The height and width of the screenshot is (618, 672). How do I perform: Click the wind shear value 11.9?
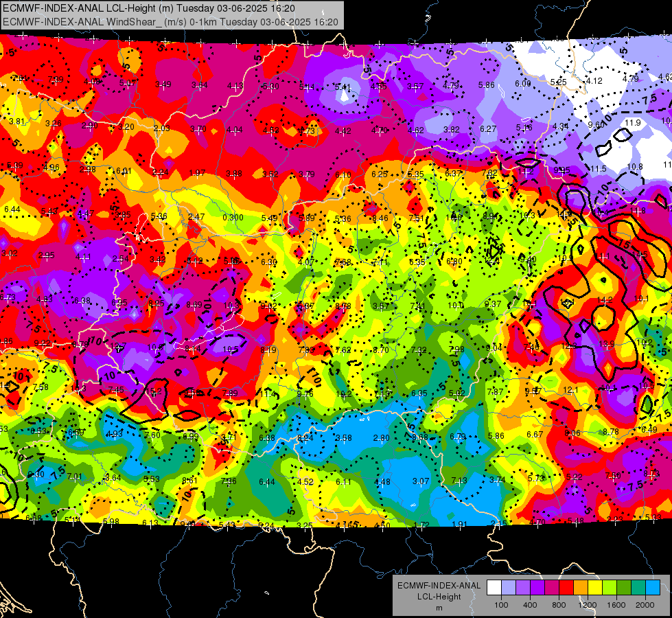click(633, 123)
